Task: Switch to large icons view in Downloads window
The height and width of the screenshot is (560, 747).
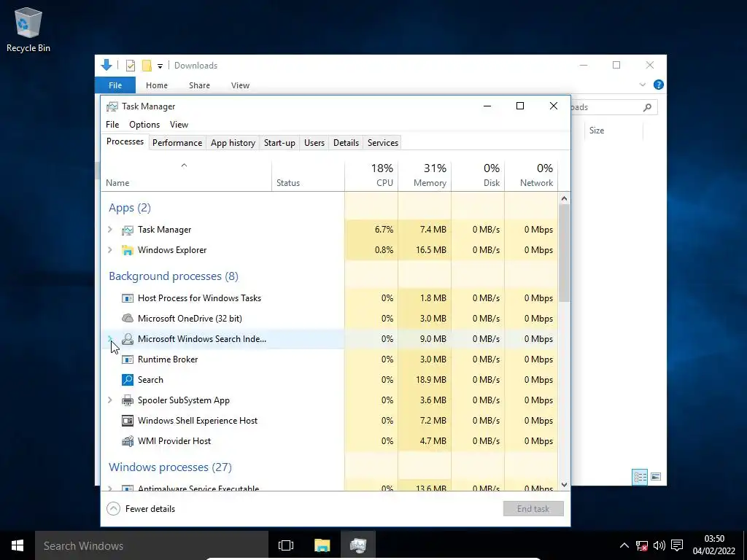Action: click(656, 477)
